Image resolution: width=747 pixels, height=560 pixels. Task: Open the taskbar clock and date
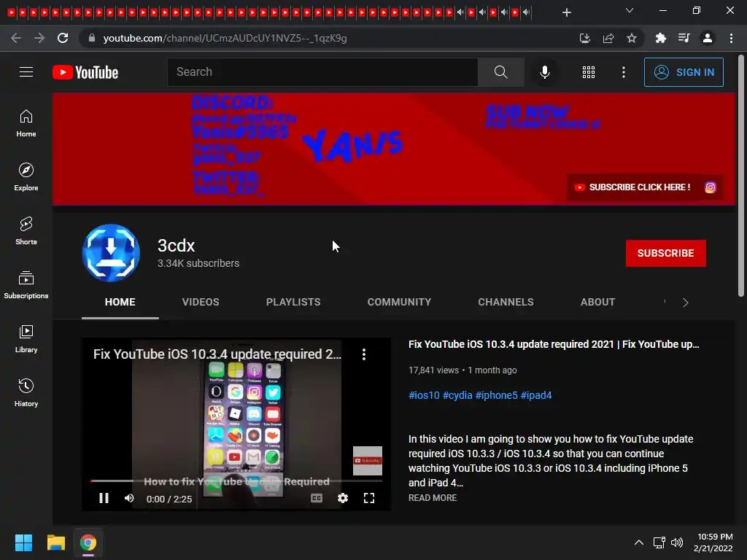[713, 542]
